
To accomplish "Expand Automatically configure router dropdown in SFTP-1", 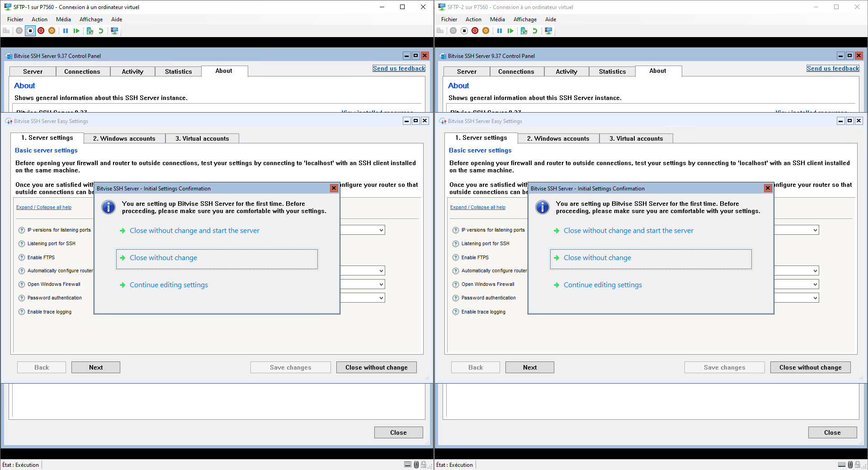I will coord(381,271).
